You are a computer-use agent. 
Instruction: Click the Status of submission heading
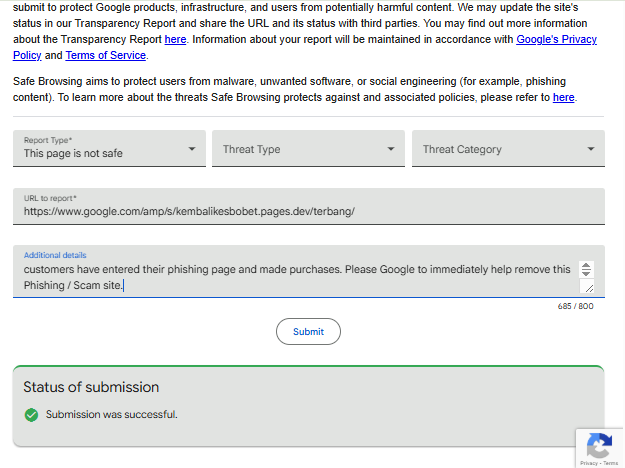point(91,387)
